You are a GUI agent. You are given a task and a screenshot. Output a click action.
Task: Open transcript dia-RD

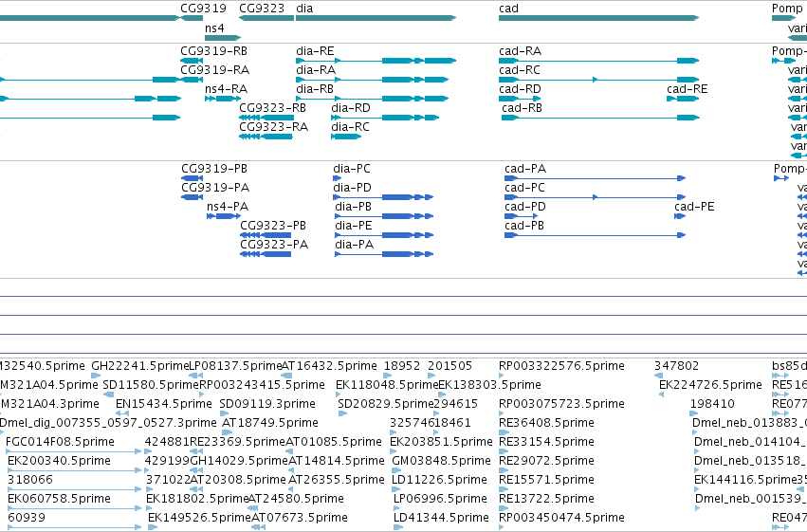coord(351,108)
